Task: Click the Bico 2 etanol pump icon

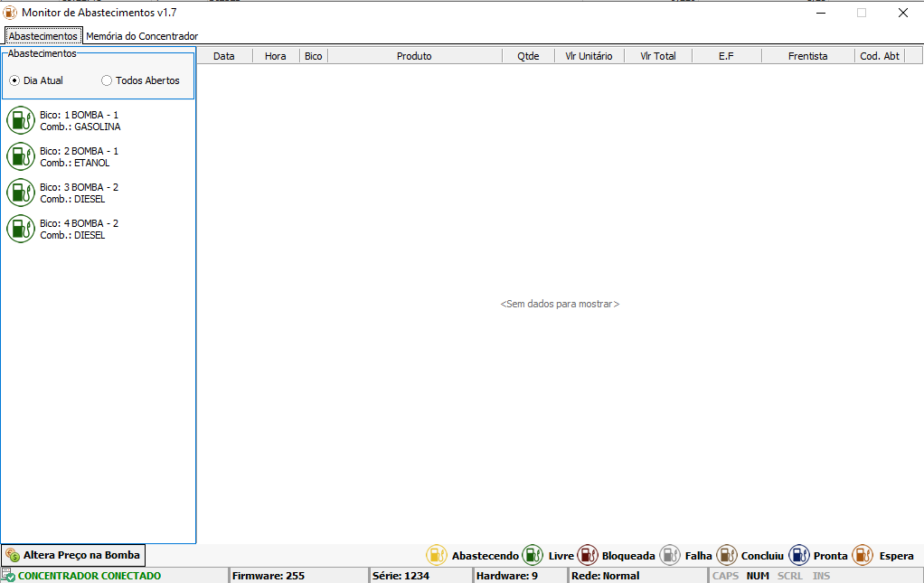Action: tap(20, 156)
